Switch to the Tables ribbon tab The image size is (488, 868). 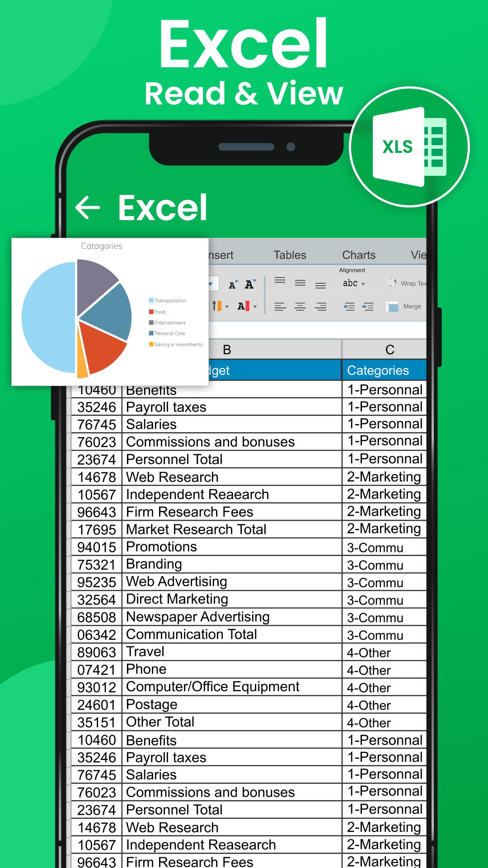pyautogui.click(x=290, y=255)
